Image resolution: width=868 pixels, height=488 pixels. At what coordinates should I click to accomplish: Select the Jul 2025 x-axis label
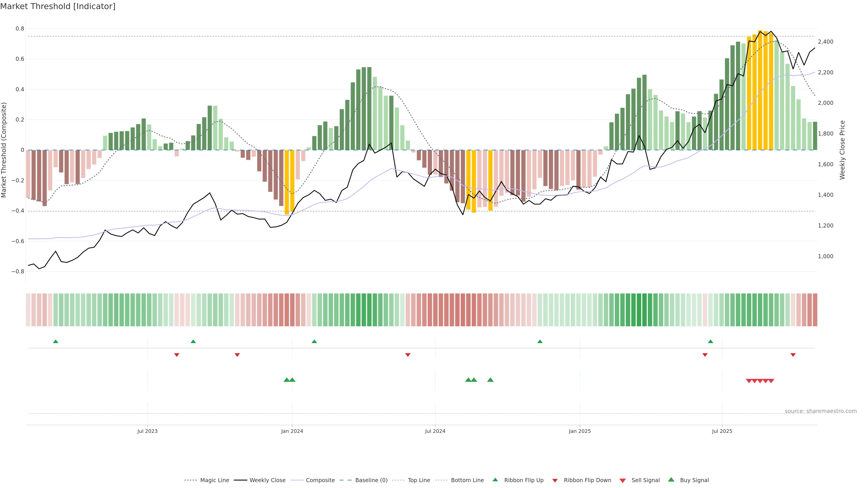coord(722,431)
